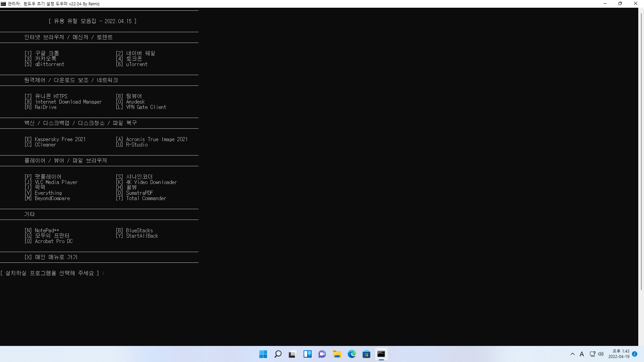644x362 pixels.
Task: Open notification badge showing 2
Action: click(x=635, y=354)
